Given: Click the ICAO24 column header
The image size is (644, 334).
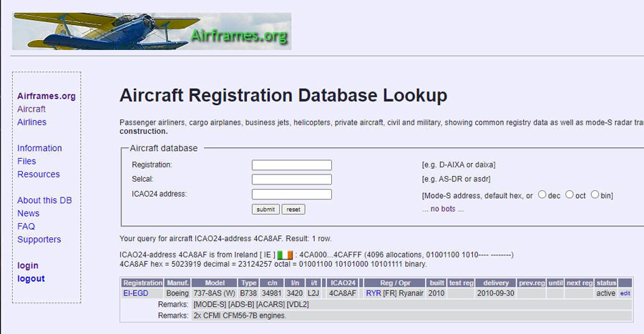Looking at the screenshot, I should [343, 283].
